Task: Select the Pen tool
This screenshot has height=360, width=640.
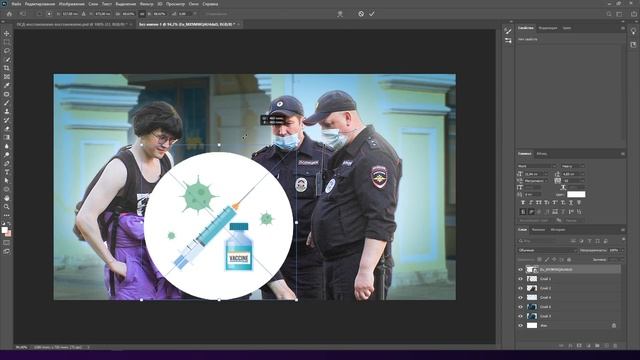Action: pyautogui.click(x=7, y=164)
